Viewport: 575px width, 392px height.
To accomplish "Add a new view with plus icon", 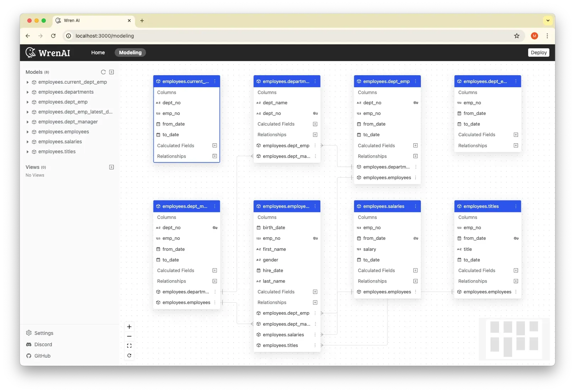I will [112, 167].
